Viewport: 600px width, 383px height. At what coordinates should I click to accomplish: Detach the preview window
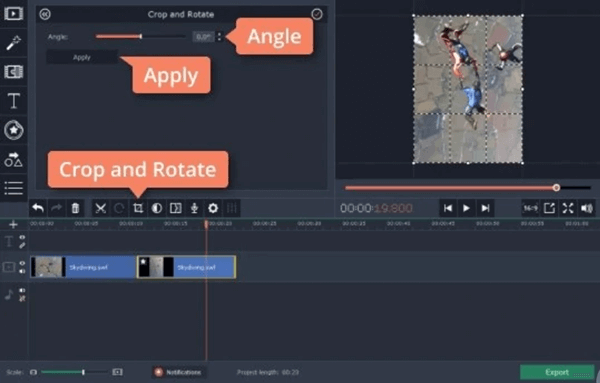point(549,208)
